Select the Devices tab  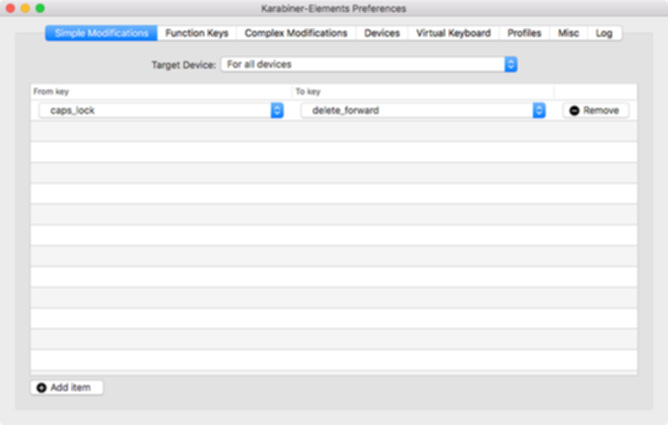pyautogui.click(x=382, y=33)
